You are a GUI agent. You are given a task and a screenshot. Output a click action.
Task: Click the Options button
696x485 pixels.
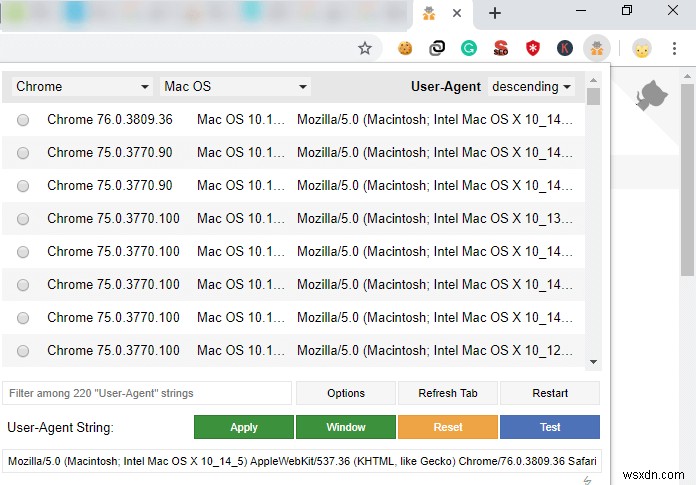[346, 393]
